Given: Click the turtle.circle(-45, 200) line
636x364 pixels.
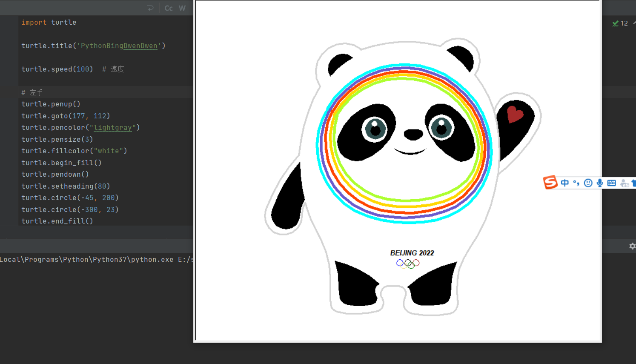Looking at the screenshot, I should [x=70, y=198].
